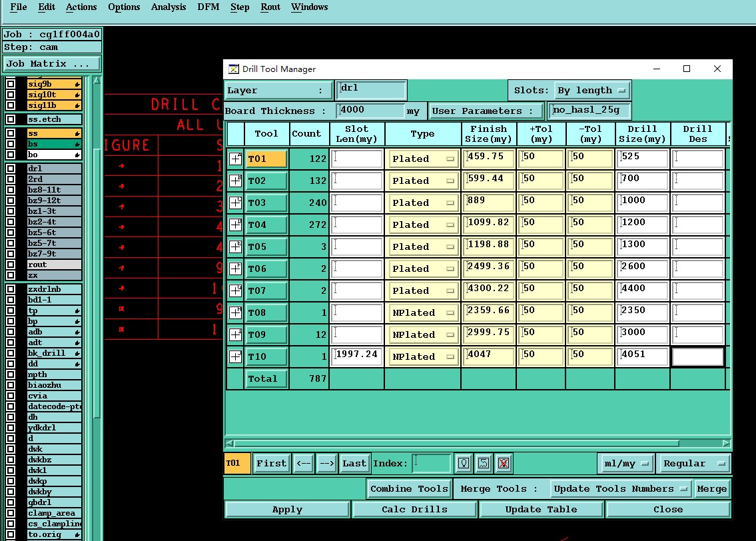Click T07 Finish Size 4300.22
756x541 pixels.
tap(488, 290)
